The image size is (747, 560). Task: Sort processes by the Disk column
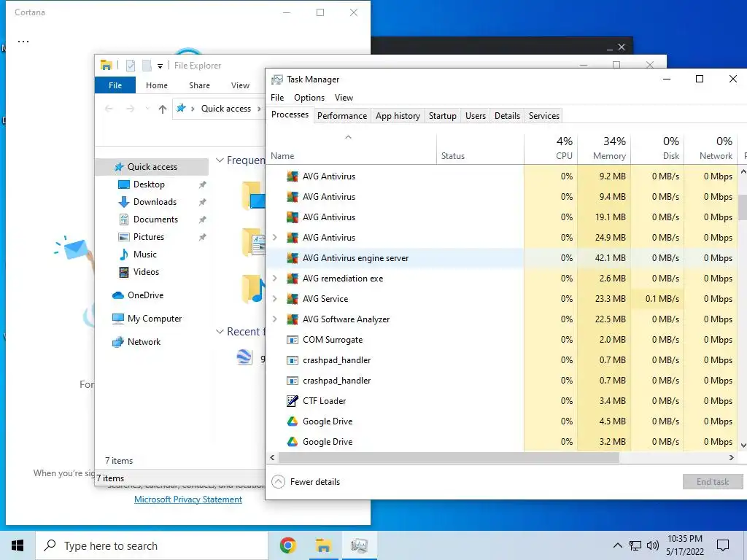click(x=658, y=149)
